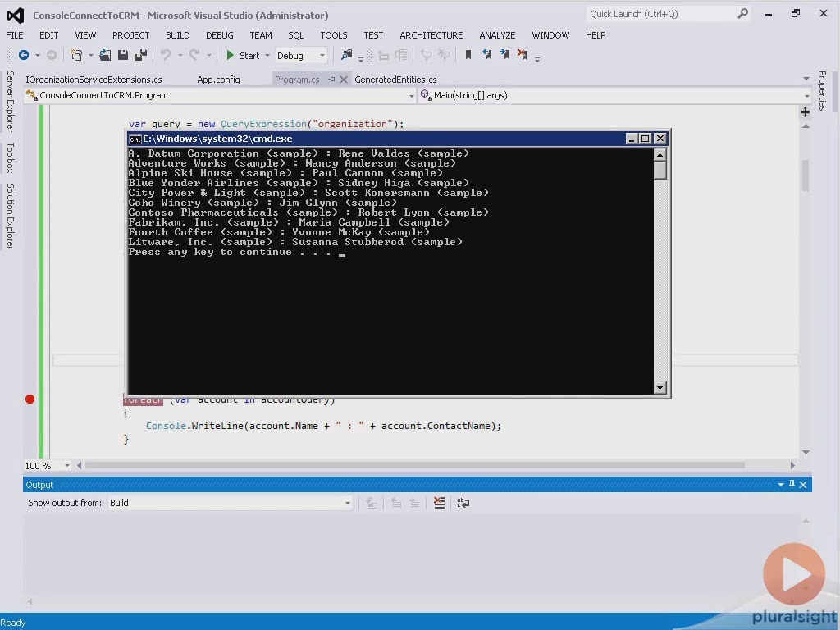Open the ARCHITECTURE menu
This screenshot has width=840, height=630.
(x=431, y=35)
